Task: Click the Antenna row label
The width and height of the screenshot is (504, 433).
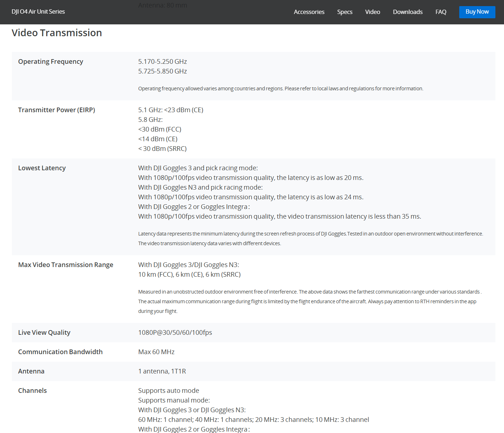Action: click(31, 371)
